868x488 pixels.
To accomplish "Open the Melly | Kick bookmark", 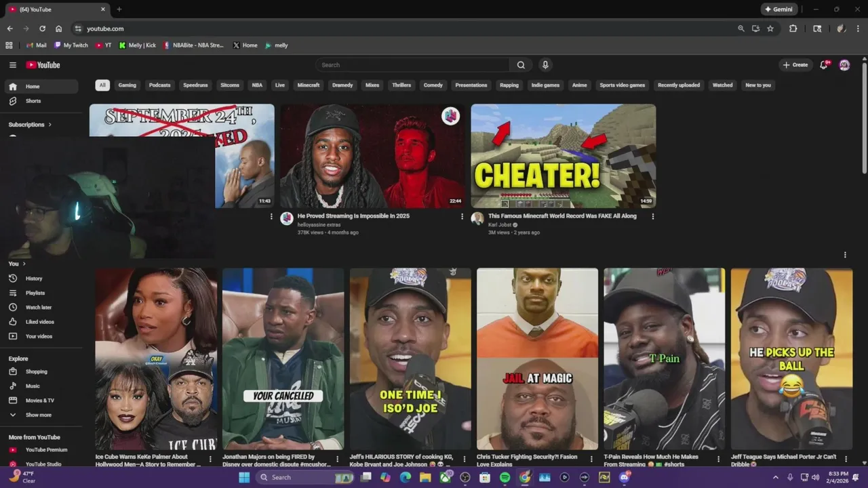I will coord(137,45).
